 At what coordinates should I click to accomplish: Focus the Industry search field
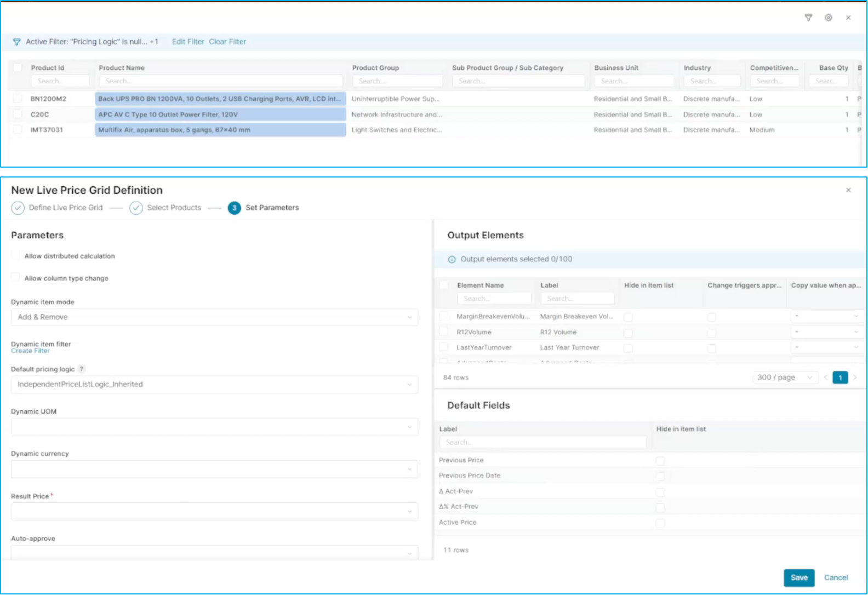[x=712, y=81]
